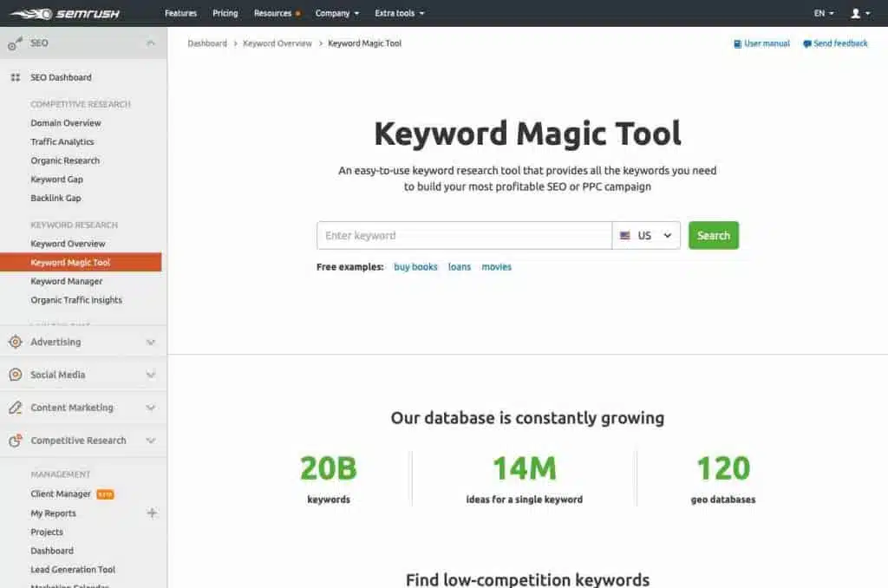Open SEO Dashboard in sidebar

pyautogui.click(x=62, y=77)
